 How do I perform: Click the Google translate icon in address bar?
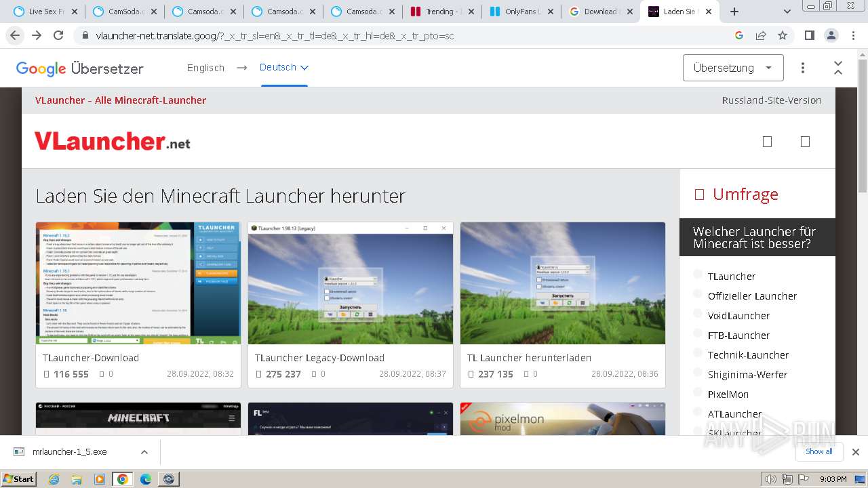739,35
